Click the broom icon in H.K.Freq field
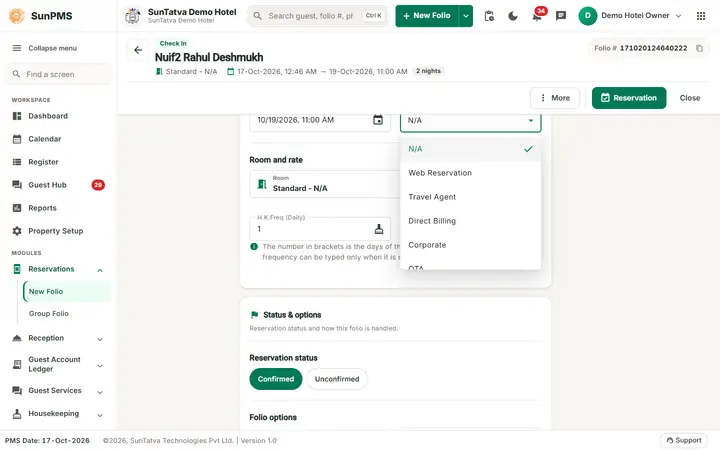 pos(379,229)
